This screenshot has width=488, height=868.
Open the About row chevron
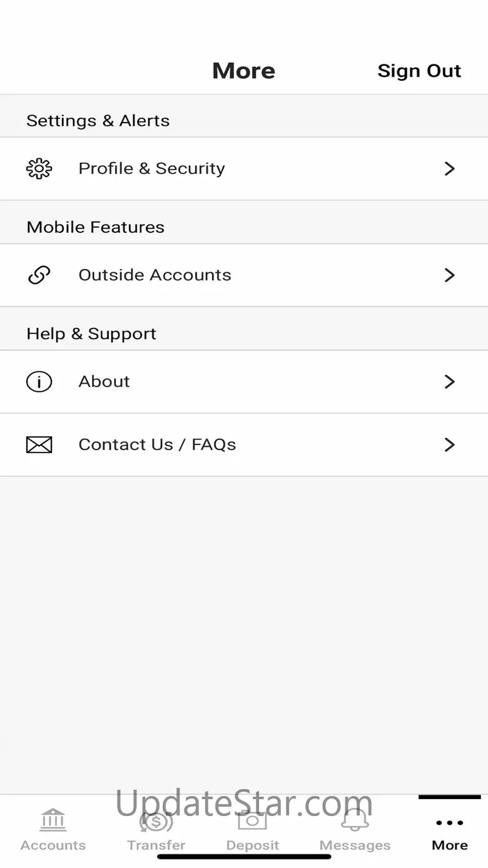click(x=449, y=382)
